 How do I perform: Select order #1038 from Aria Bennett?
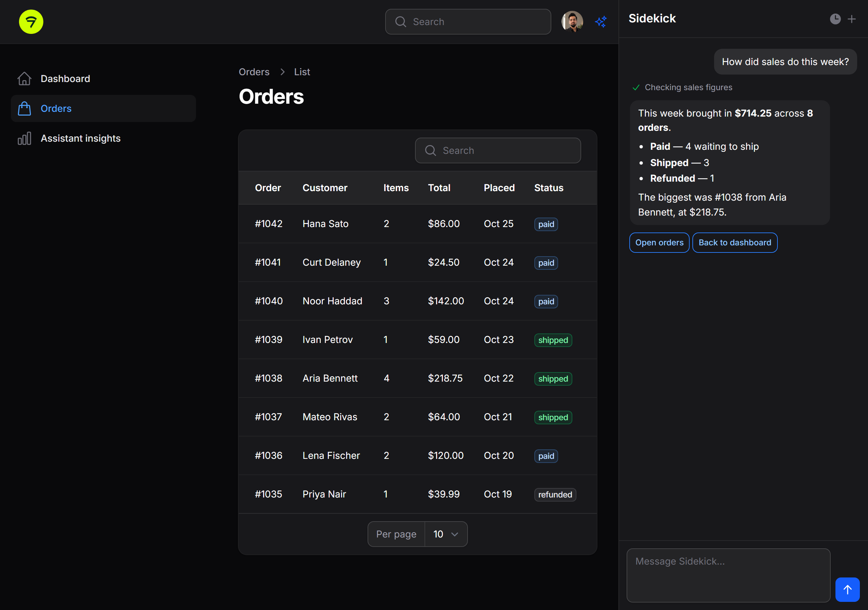(417, 378)
